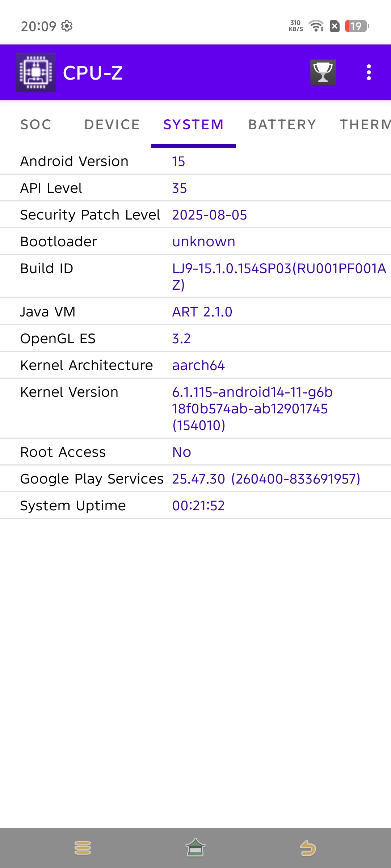Tap the CPU-Z chip logo
The image size is (391, 868).
(36, 72)
